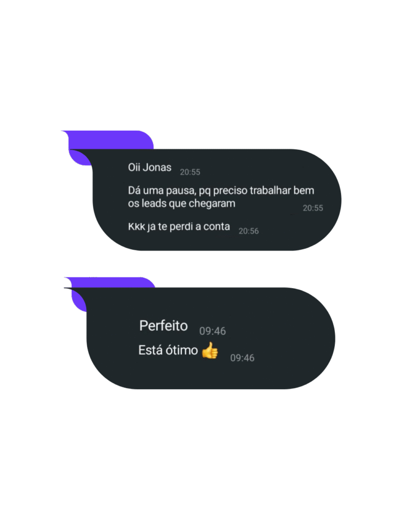Image resolution: width=420 pixels, height=525 pixels.
Task: Select the 'Oii Jonas' message
Action: [x=149, y=167]
